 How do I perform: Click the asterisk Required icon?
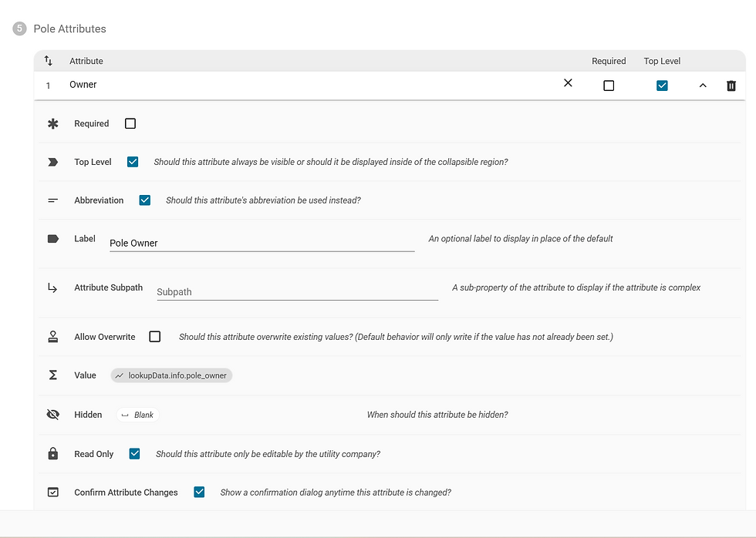coord(53,123)
